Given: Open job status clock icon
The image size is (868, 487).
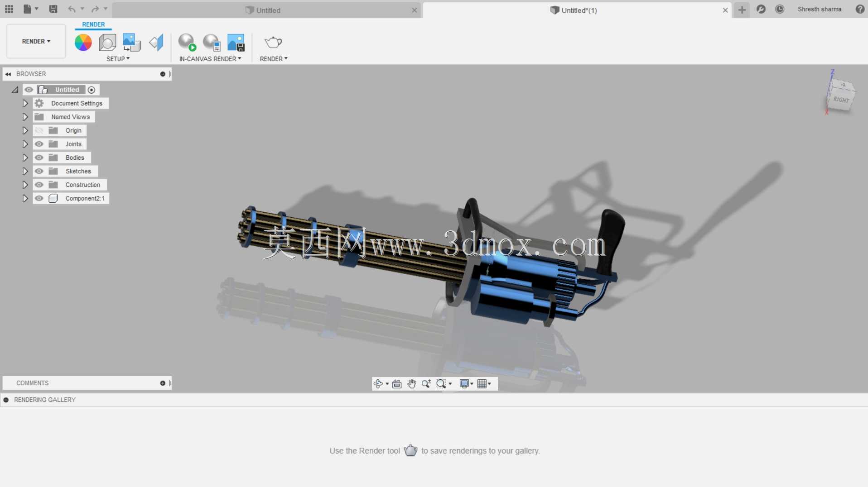Looking at the screenshot, I should tap(780, 9).
